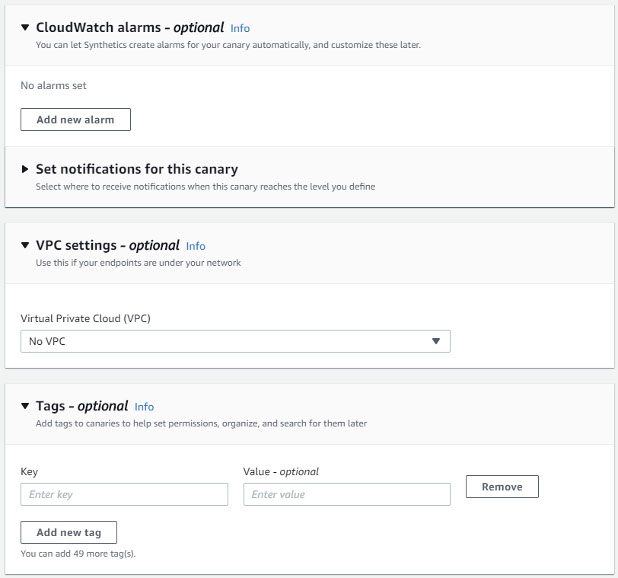Image resolution: width=618 pixels, height=578 pixels.
Task: Click the Add new tag button
Action: 68,532
